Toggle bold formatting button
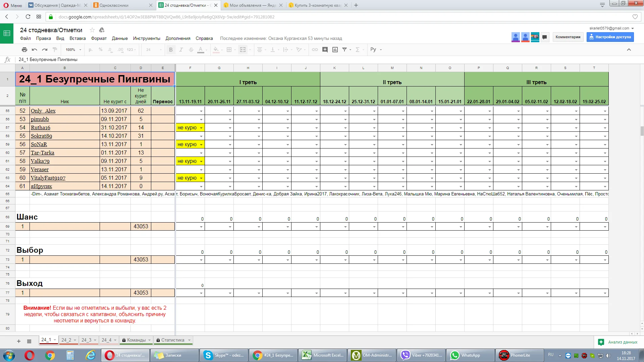The image size is (644, 362). 171,50
